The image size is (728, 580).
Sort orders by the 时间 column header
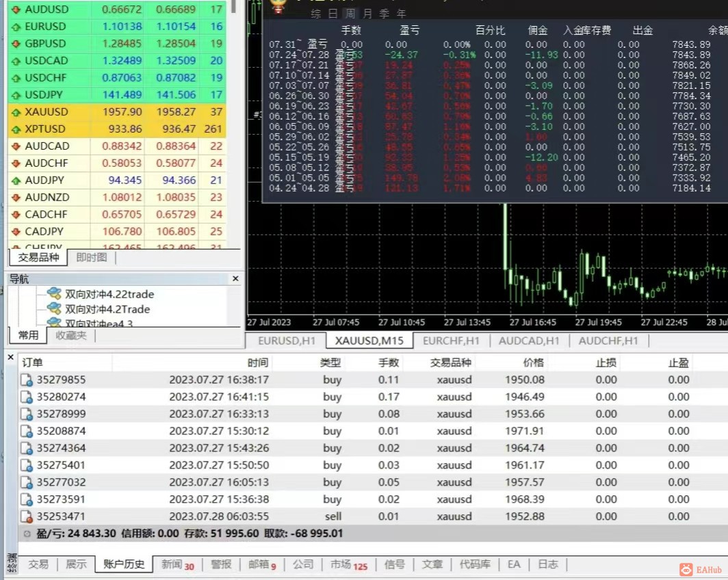(x=192, y=363)
